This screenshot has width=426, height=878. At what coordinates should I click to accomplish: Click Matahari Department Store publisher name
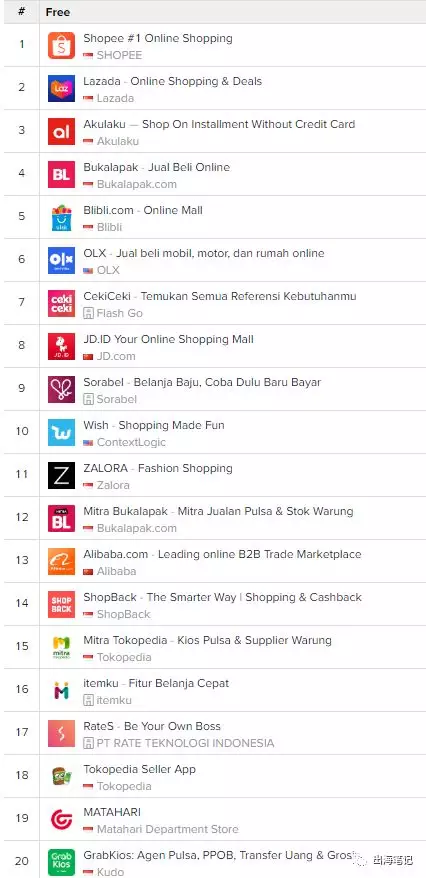(x=168, y=829)
